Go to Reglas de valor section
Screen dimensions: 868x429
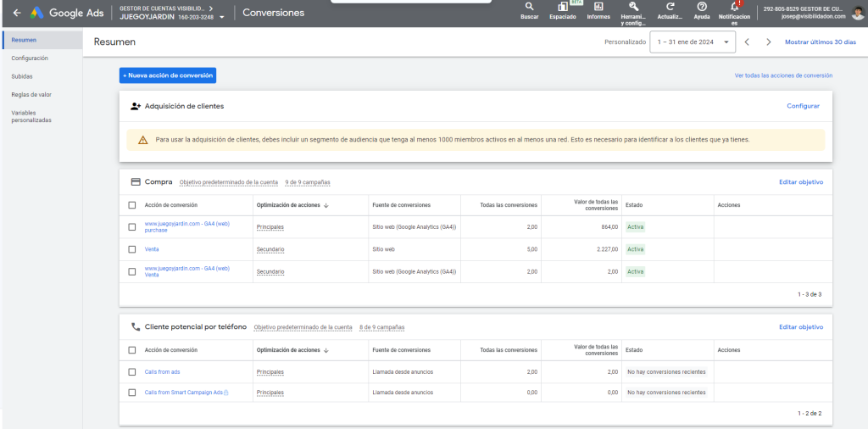(31, 94)
